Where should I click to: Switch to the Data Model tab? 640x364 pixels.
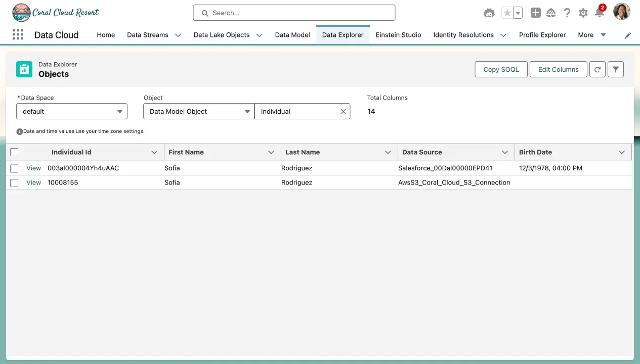point(292,35)
